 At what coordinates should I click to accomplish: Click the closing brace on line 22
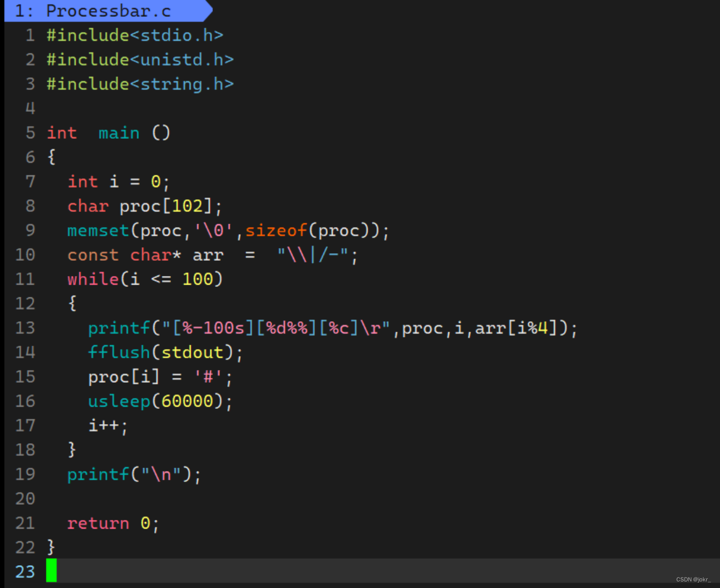tap(51, 547)
